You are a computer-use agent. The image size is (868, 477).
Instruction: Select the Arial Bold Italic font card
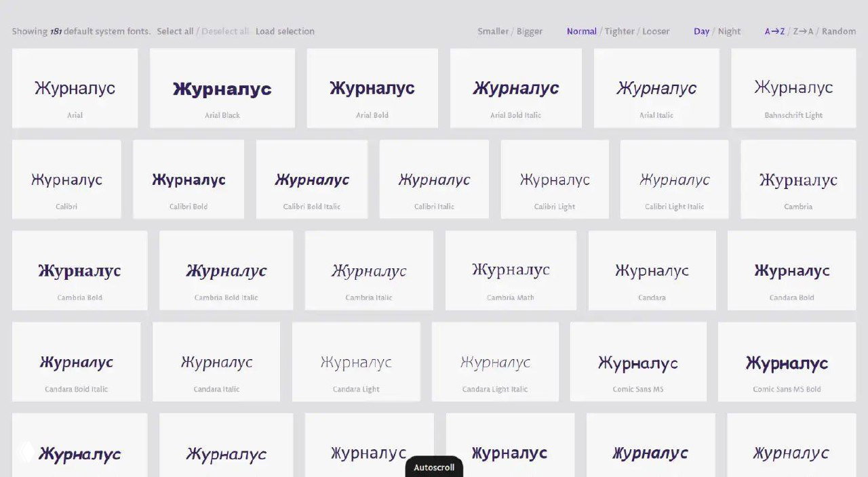tap(516, 88)
